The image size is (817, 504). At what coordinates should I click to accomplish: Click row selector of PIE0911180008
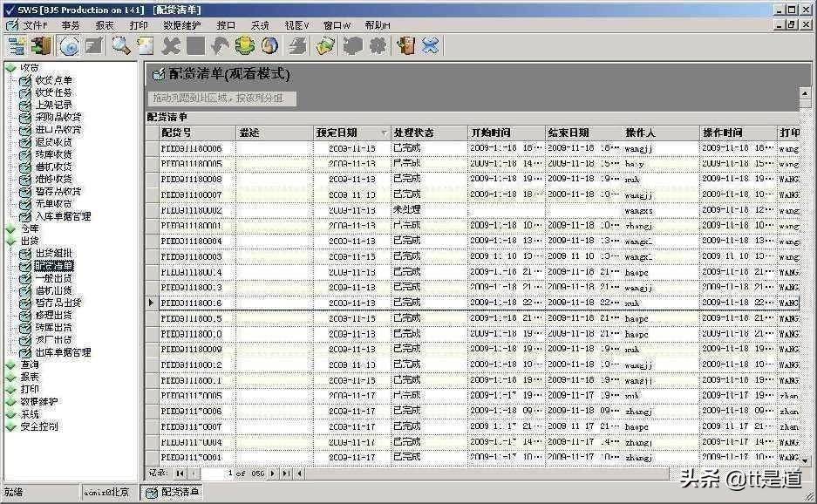(153, 180)
